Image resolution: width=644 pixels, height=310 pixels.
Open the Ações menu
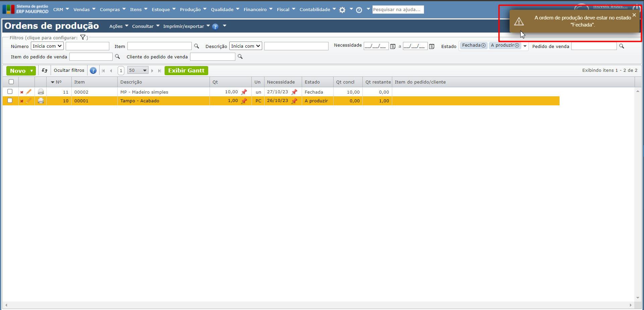(119, 26)
